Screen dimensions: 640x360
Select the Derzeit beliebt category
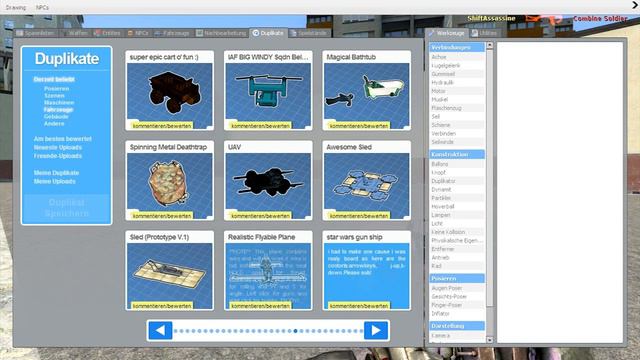(54, 79)
